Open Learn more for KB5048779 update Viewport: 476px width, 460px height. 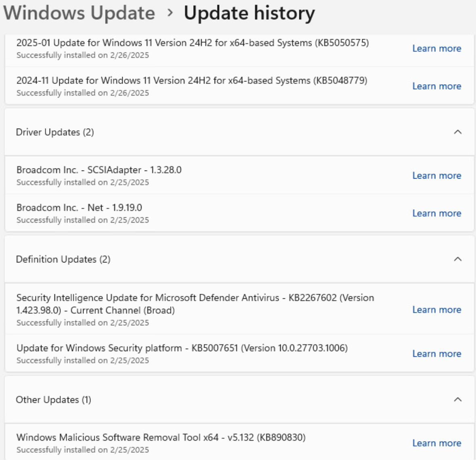[436, 86]
